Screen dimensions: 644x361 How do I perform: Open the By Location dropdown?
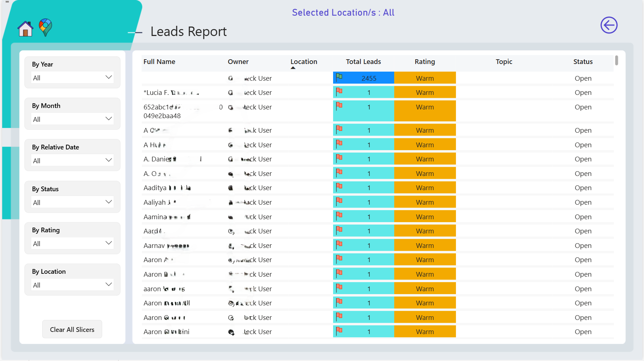coord(73,285)
